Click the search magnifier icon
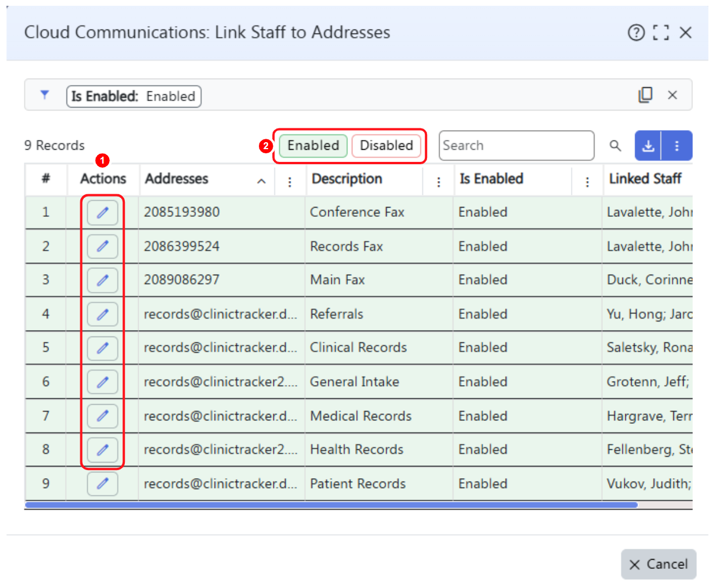716x588 pixels. 615,146
